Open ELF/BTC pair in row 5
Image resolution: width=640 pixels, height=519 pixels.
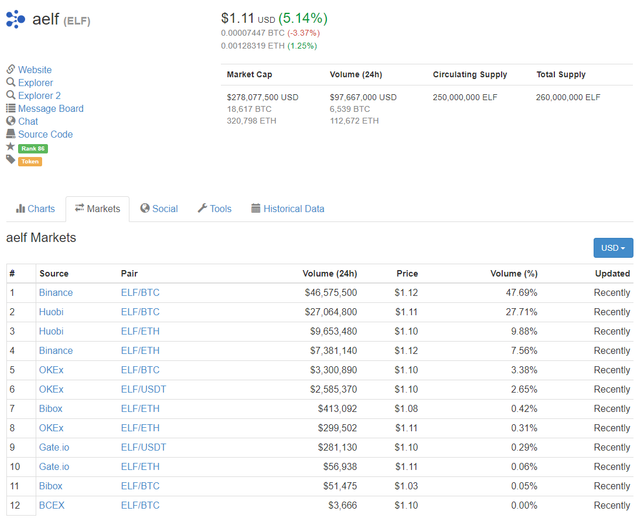tap(140, 370)
